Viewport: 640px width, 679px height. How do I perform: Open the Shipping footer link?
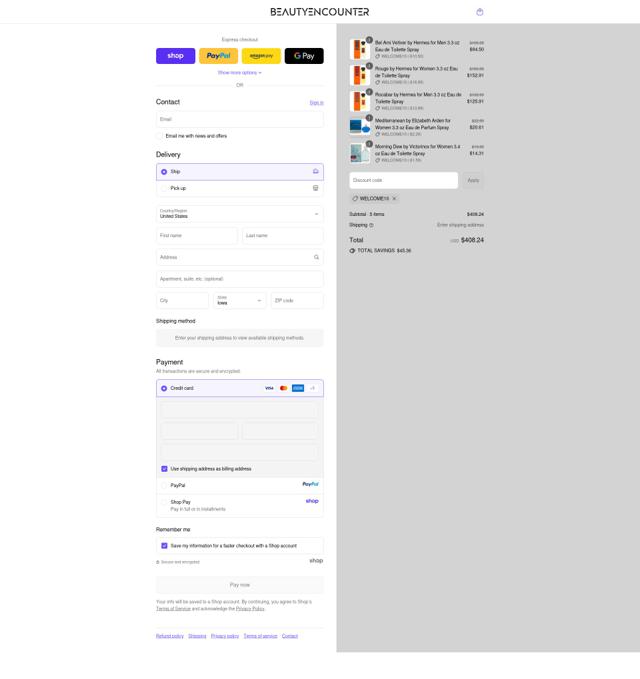[x=197, y=636]
